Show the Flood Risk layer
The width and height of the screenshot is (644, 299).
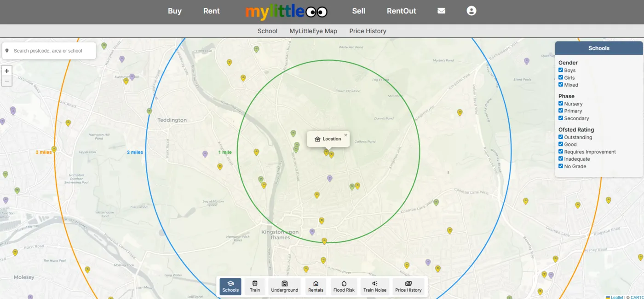tap(344, 286)
